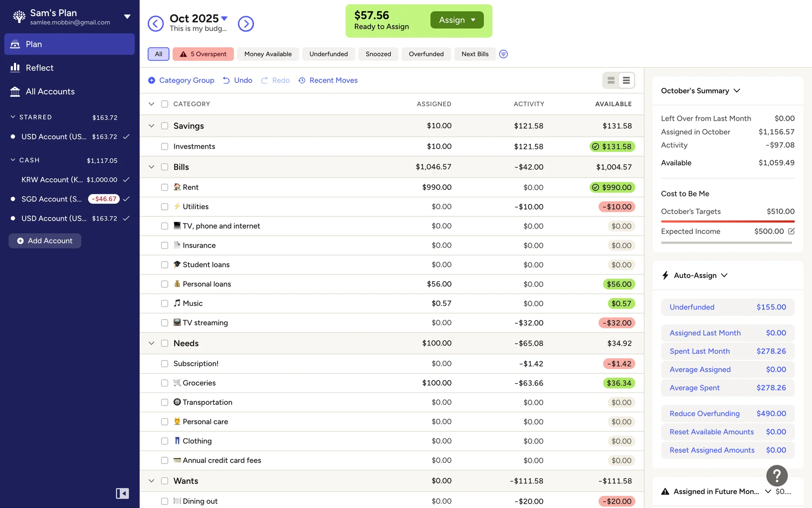The height and width of the screenshot is (508, 812).
Task: Go to previous month arrow
Action: point(156,24)
